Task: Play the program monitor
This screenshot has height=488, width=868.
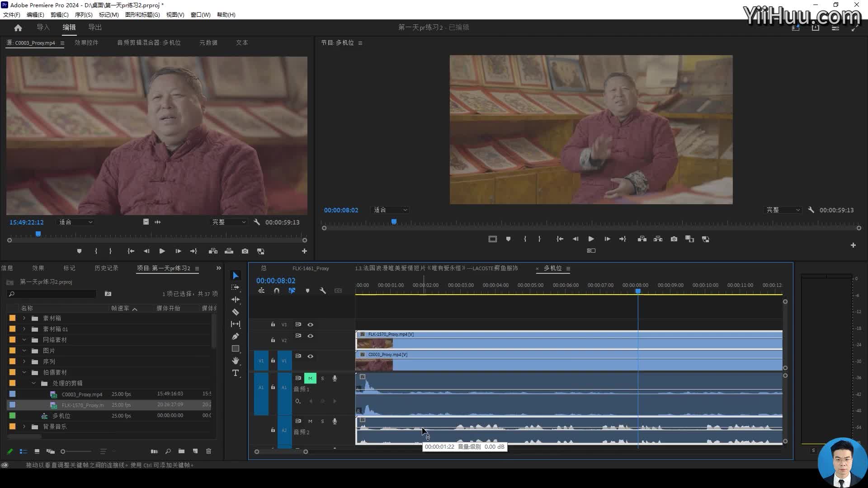Action: [x=591, y=239]
